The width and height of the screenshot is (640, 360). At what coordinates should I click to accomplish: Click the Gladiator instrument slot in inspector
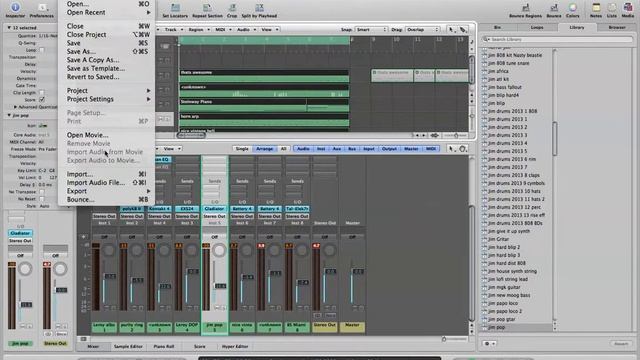click(x=20, y=233)
